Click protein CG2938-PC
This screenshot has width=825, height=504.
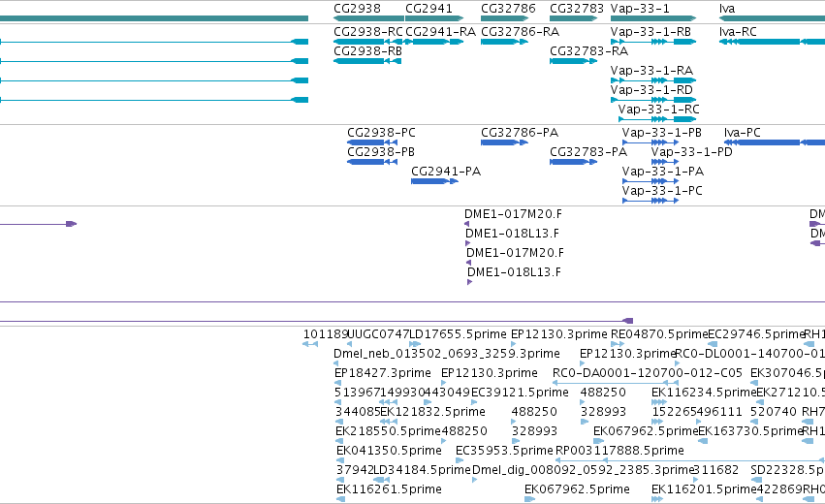pyautogui.click(x=372, y=142)
